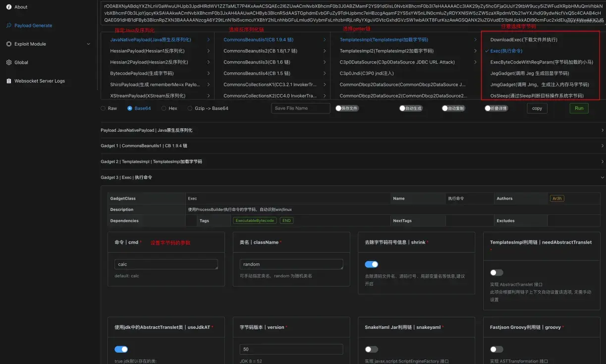The height and width of the screenshot is (364, 606).
Task: Expand the Exploit Module submenu arrow
Action: pyautogui.click(x=89, y=44)
